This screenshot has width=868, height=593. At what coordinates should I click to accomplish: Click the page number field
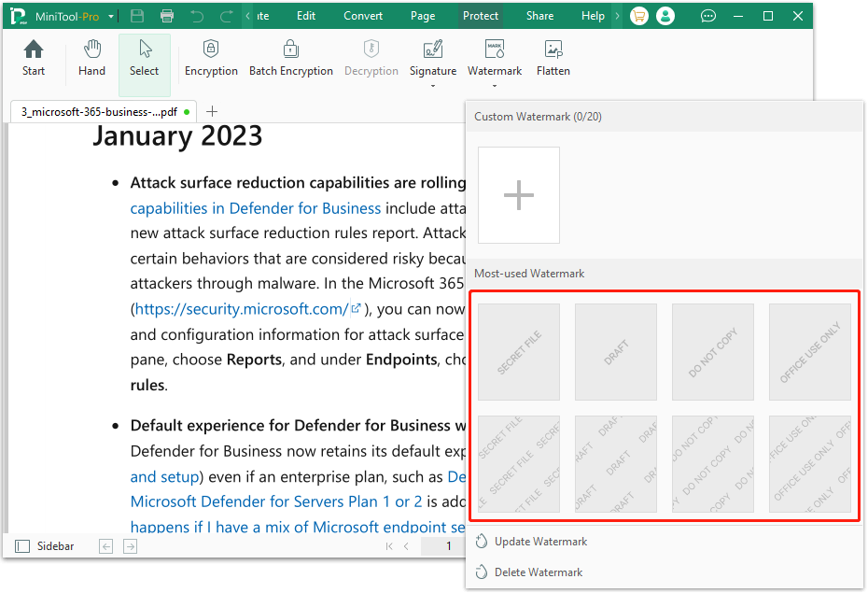(442, 546)
